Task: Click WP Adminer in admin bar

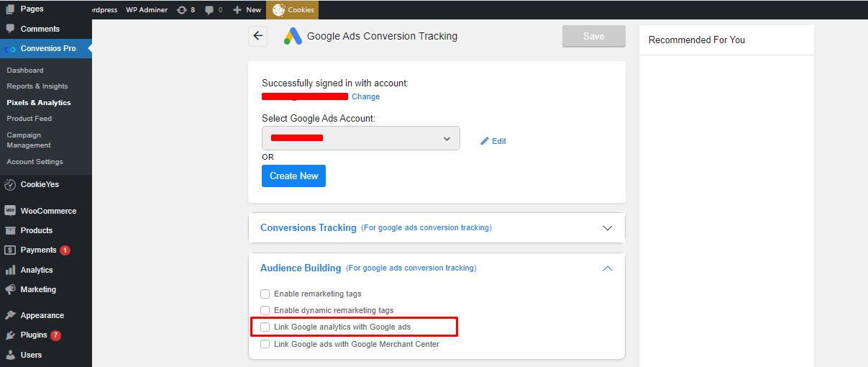Action: 147,10
